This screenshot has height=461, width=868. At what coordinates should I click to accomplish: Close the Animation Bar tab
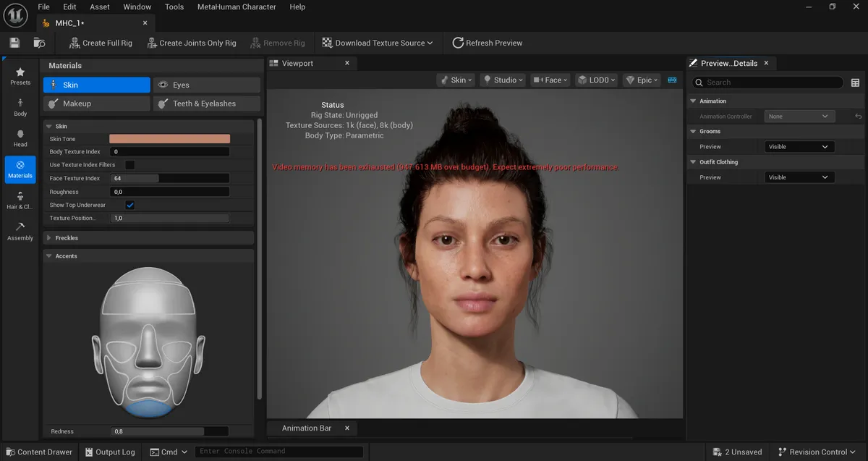click(347, 428)
